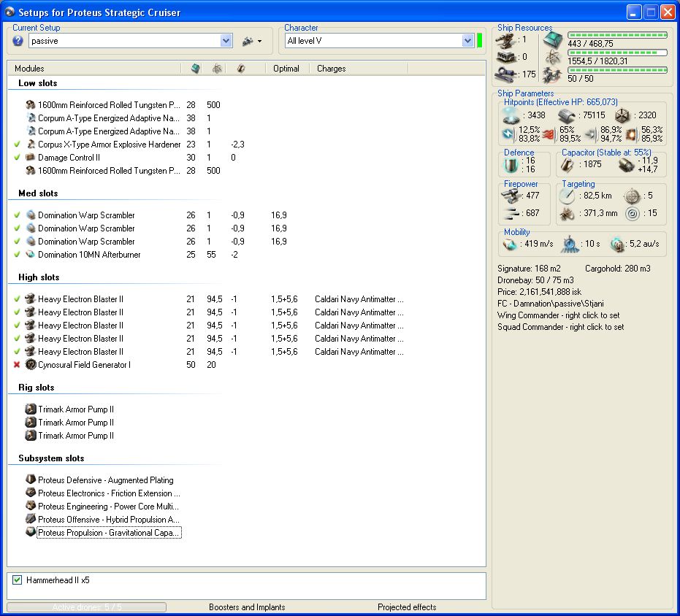Open the ship setup tools icon
The width and height of the screenshot is (680, 616).
(x=248, y=41)
